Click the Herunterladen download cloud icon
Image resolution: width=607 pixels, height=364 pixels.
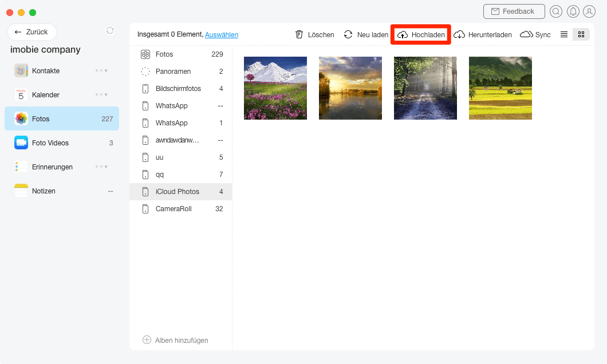pos(458,34)
